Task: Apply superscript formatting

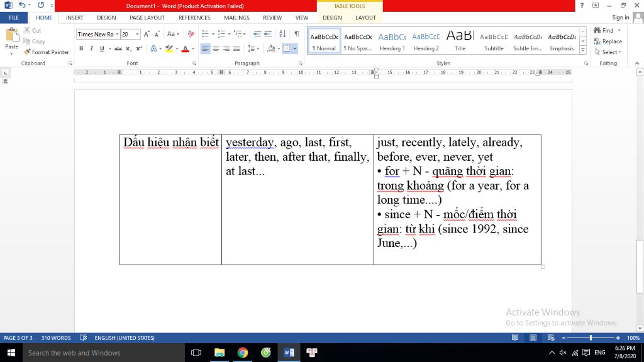Action: pos(139,48)
